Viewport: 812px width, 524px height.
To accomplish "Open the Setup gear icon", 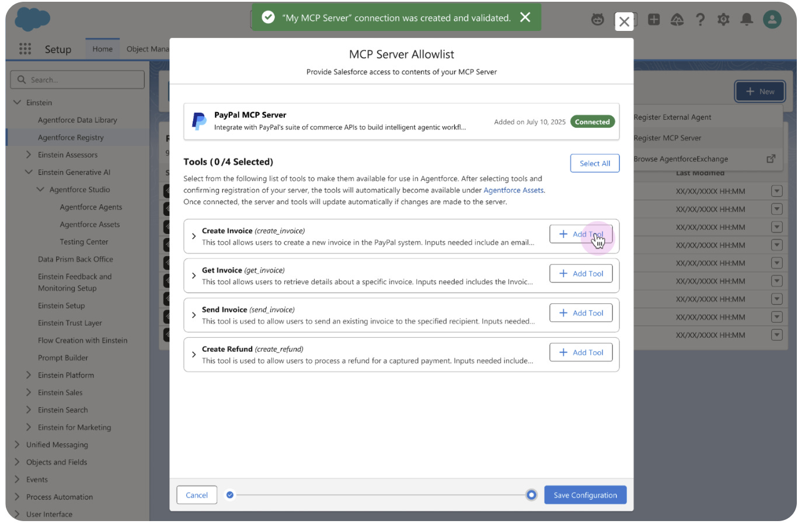I will pyautogui.click(x=723, y=20).
